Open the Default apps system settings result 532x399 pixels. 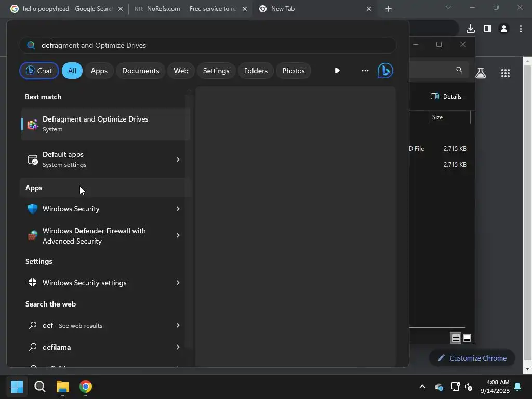pyautogui.click(x=103, y=159)
